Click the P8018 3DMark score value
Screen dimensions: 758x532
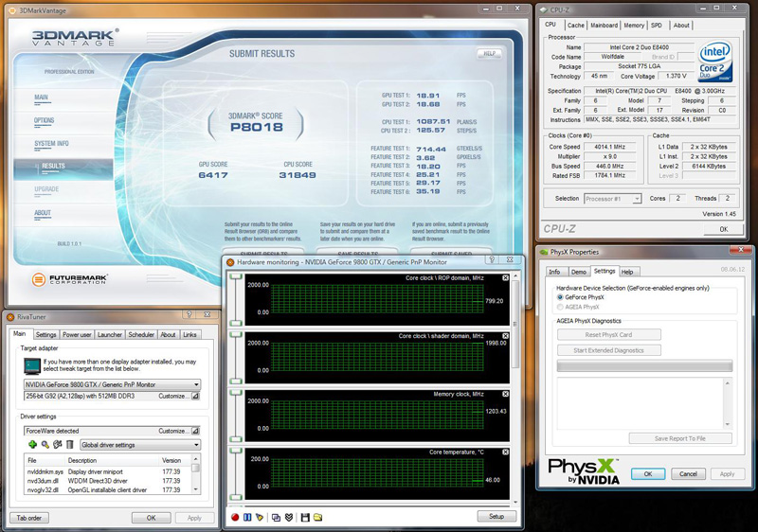click(256, 127)
